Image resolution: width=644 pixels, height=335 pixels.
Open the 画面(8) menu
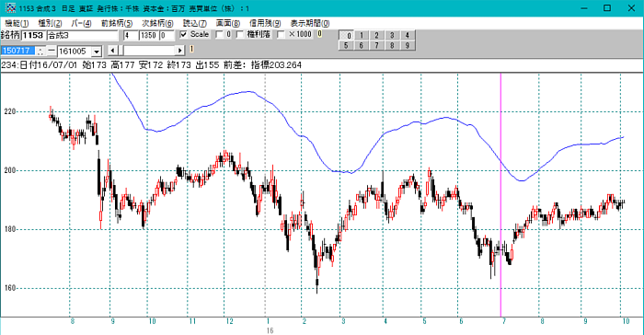(x=228, y=23)
